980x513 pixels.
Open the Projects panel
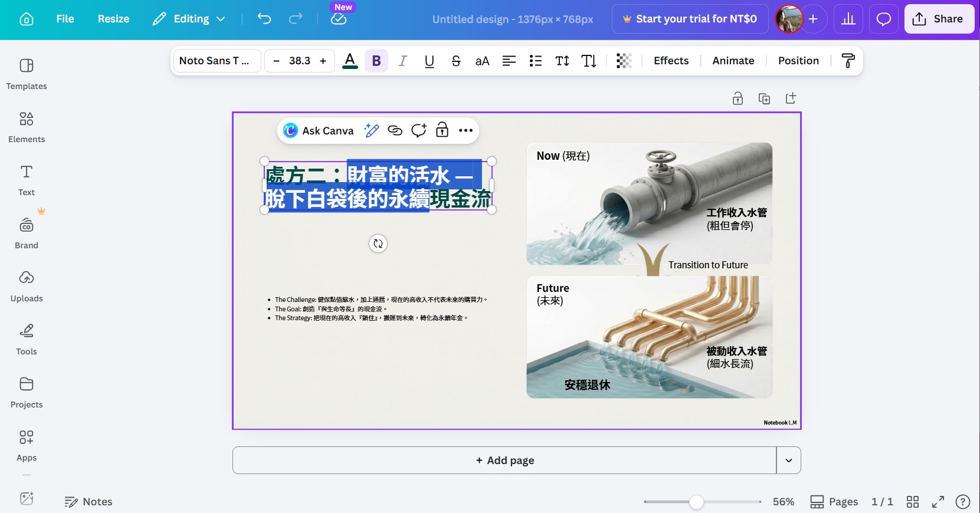(x=27, y=392)
